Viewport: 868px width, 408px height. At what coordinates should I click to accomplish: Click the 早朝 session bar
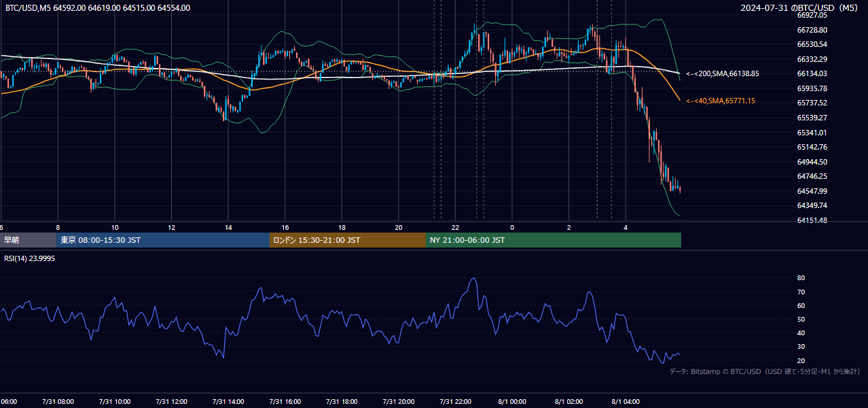(x=28, y=240)
